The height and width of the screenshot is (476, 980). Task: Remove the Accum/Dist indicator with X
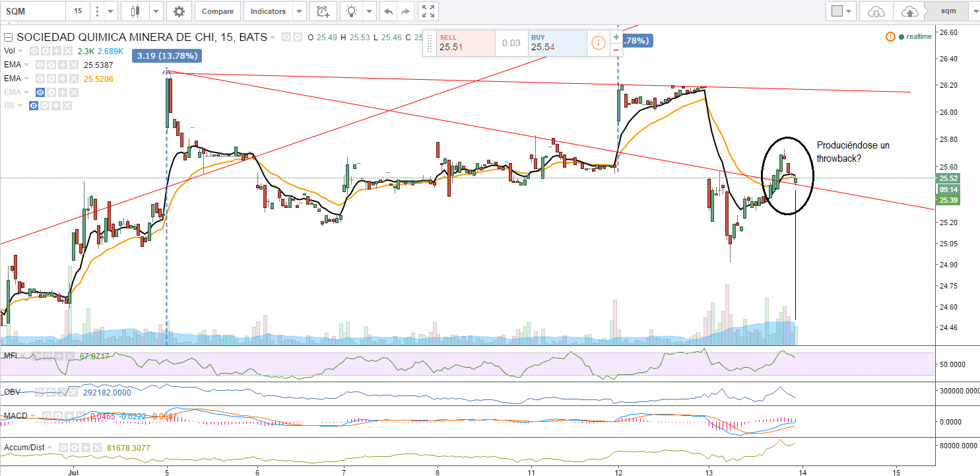[x=97, y=448]
